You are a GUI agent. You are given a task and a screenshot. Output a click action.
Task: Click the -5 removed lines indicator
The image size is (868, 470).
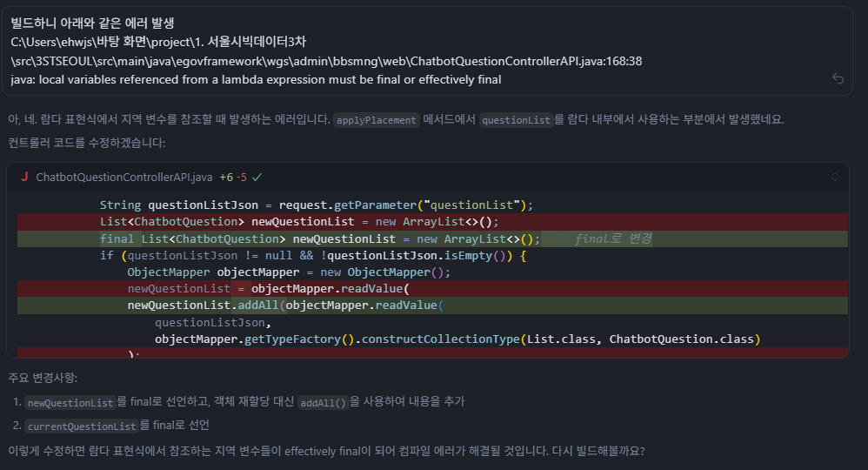point(243,177)
